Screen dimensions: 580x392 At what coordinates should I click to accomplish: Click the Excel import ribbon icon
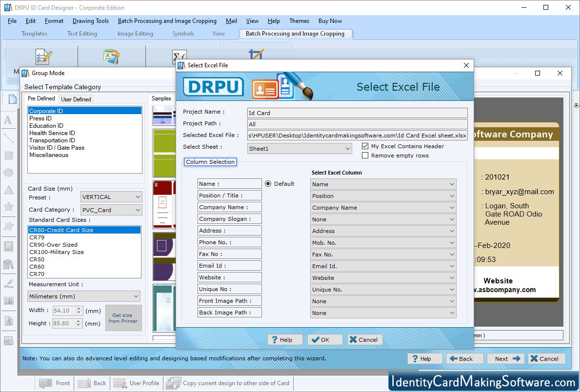(112, 57)
